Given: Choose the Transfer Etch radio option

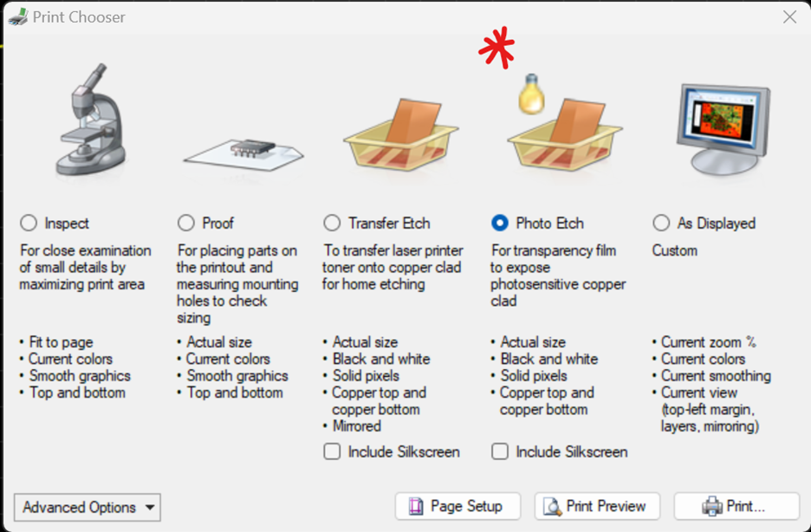Looking at the screenshot, I should click(x=332, y=224).
